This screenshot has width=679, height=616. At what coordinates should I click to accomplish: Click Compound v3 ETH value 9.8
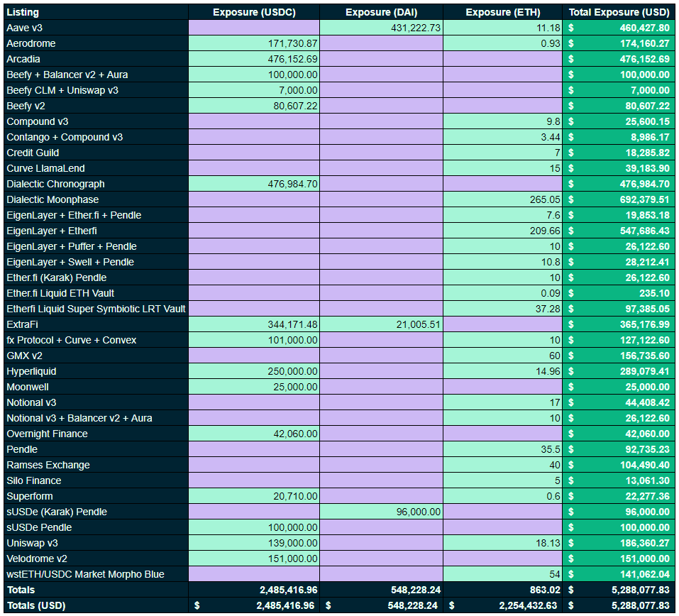(503, 121)
